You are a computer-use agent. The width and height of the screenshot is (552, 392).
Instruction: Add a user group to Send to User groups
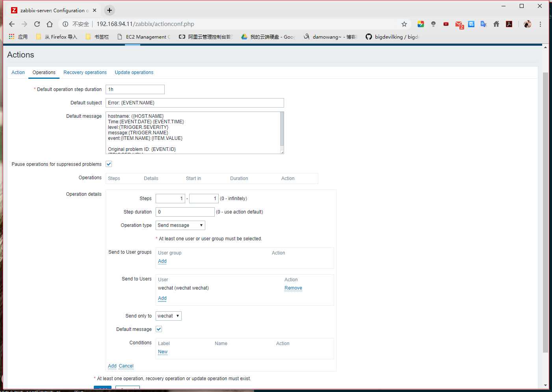pyautogui.click(x=162, y=261)
